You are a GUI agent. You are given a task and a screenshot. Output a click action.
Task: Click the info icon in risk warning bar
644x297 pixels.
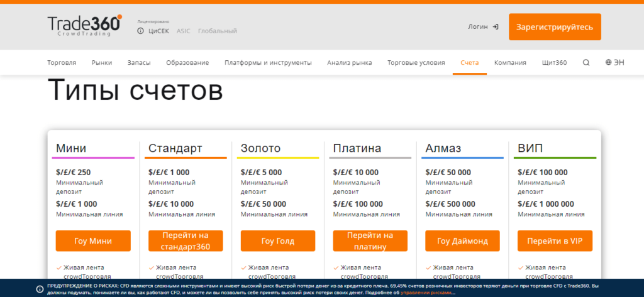[x=40, y=289]
